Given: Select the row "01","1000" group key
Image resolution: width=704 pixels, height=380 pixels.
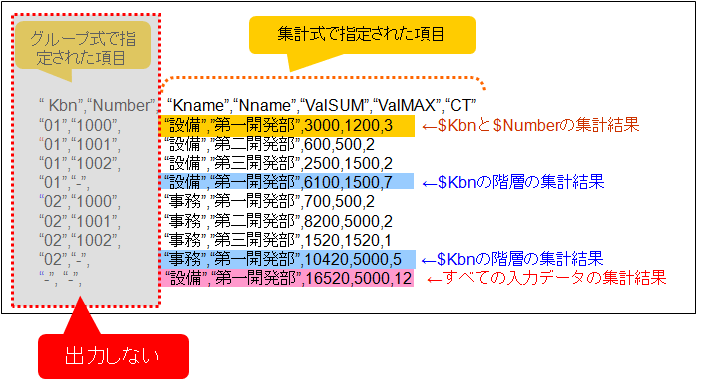Looking at the screenshot, I should point(79,125).
